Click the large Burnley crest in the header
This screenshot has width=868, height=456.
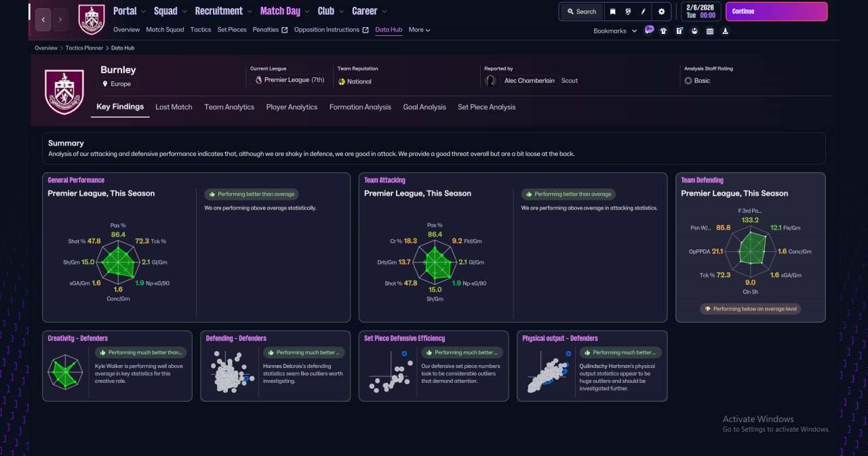coord(64,92)
